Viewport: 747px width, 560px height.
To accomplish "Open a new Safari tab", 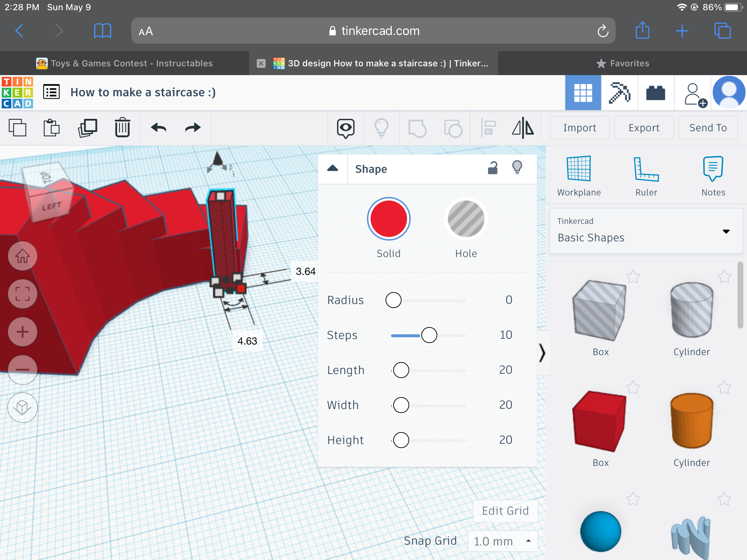I will tap(682, 31).
